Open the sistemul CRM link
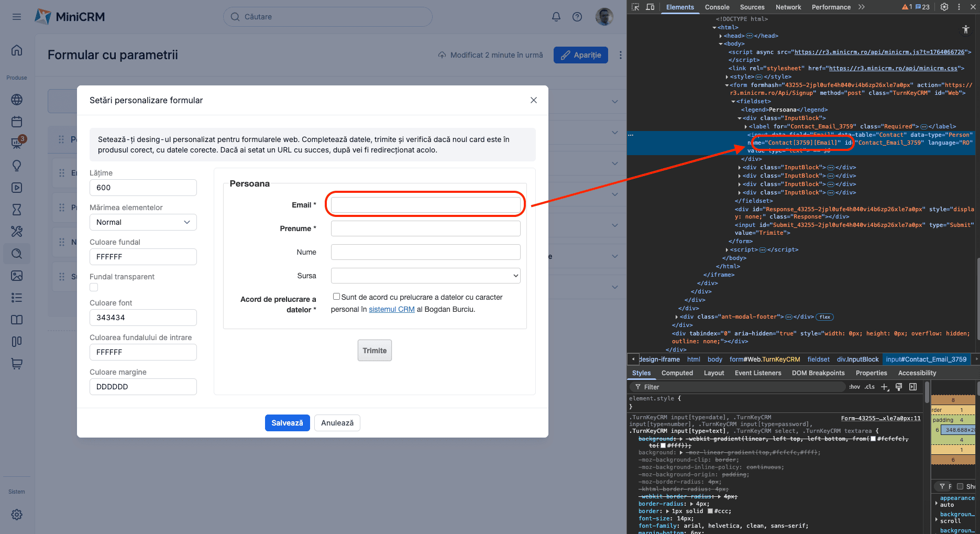Screen dimensions: 980x534 pos(391,309)
